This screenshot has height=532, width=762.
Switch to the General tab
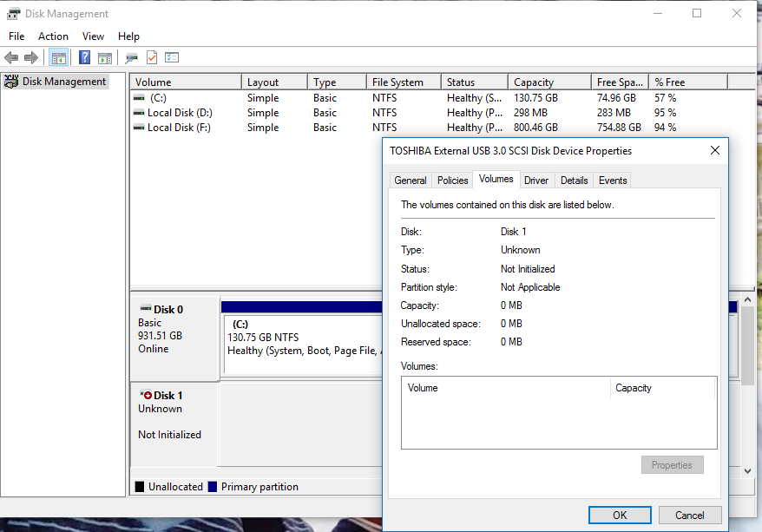[411, 181]
